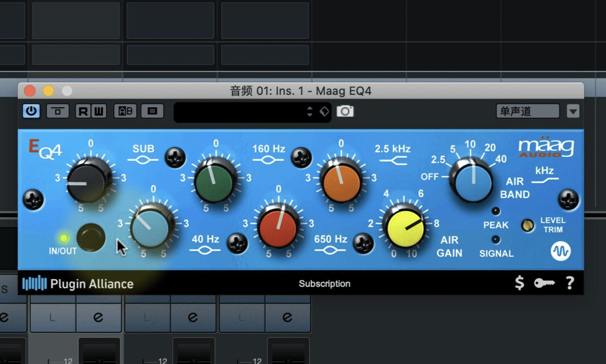Open the 单声道 channel mode dropdown
Screen dimensions: 606x364
click(x=527, y=111)
